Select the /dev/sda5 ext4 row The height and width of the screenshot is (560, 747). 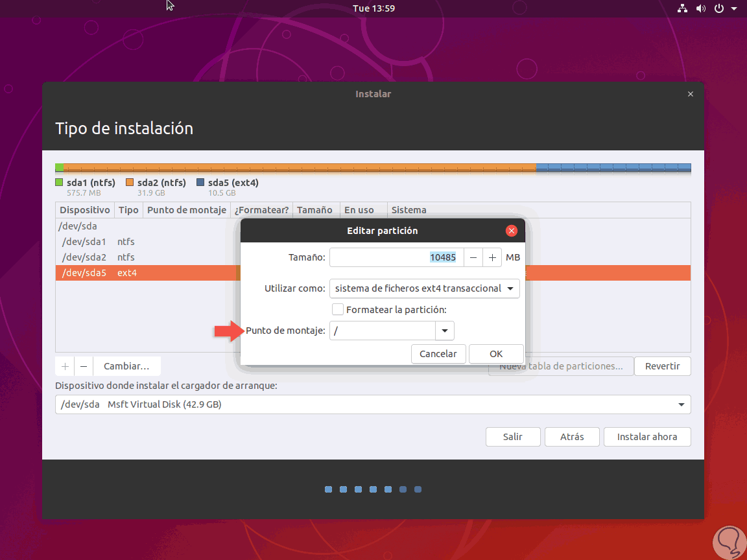point(373,273)
